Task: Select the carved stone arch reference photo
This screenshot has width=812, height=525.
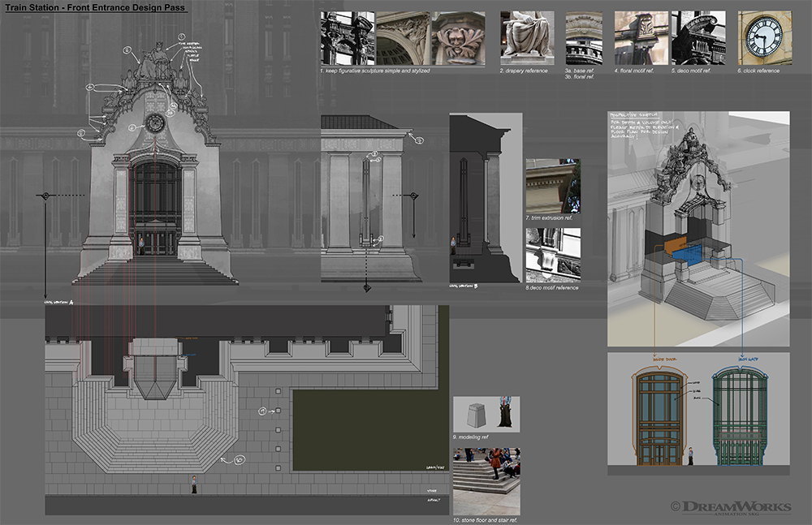Action: point(403,38)
